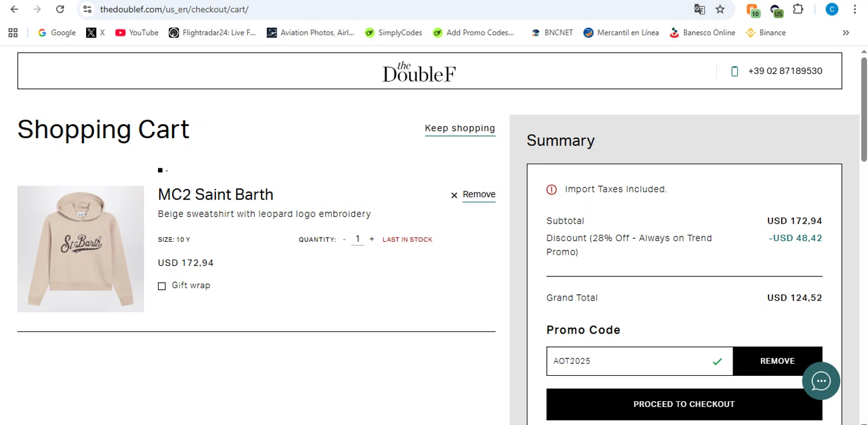Decrease the item quantity with minus
868x425 pixels.
(x=344, y=239)
